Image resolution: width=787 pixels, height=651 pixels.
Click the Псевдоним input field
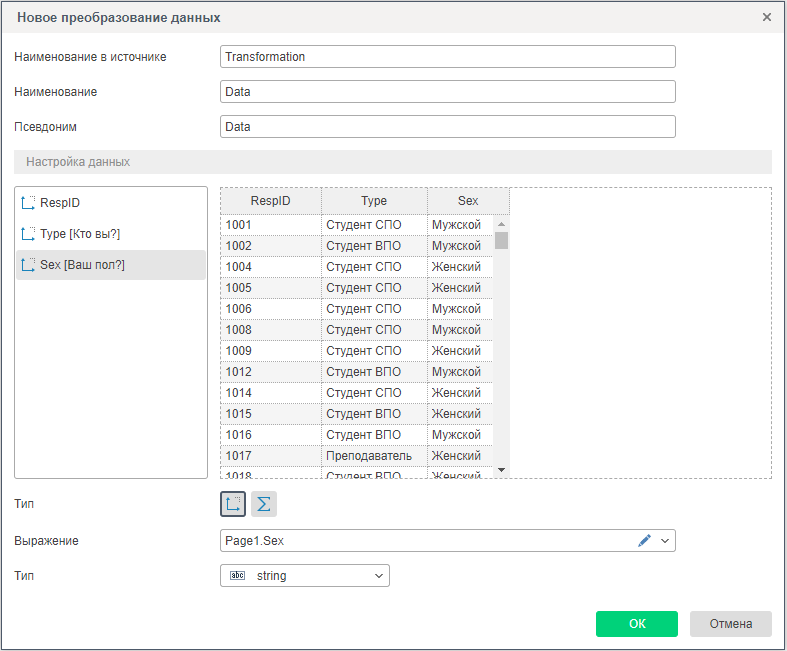coord(447,127)
